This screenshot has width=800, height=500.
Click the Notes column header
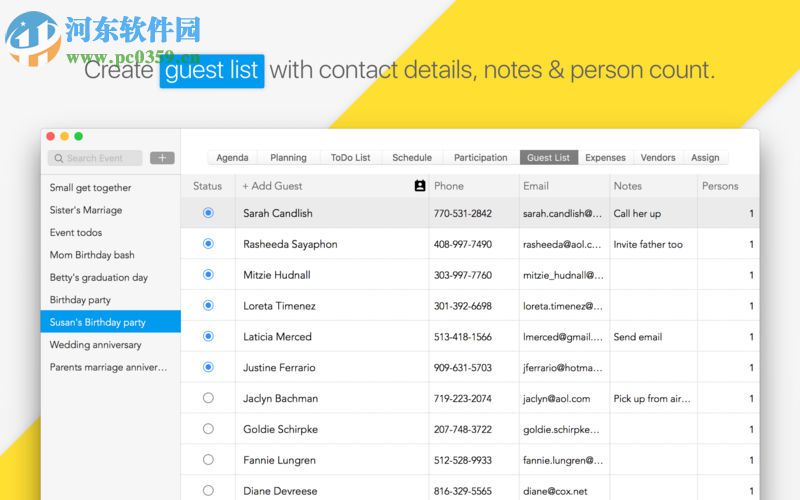click(628, 186)
